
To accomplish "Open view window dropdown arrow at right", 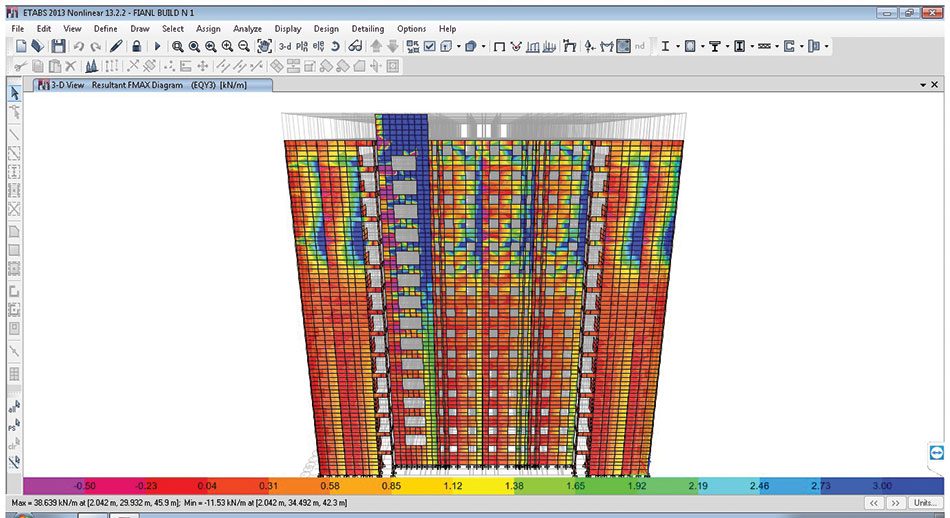I will [923, 85].
